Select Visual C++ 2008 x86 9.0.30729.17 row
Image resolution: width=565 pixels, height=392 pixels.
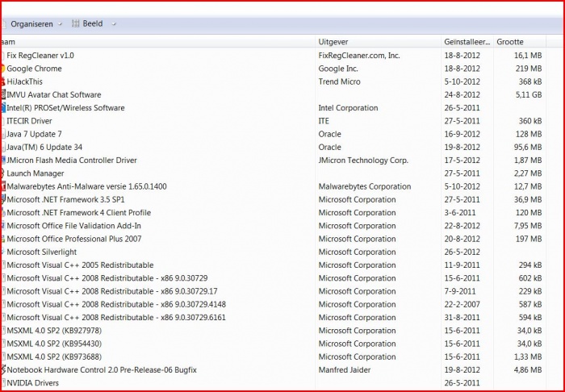point(274,291)
